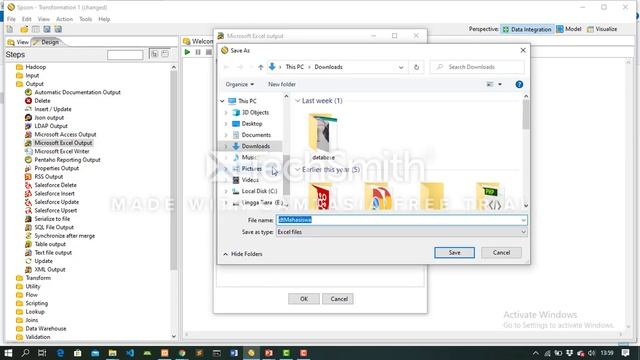This screenshot has width=640, height=360.
Task: Click Hide Folders
Action: (243, 254)
